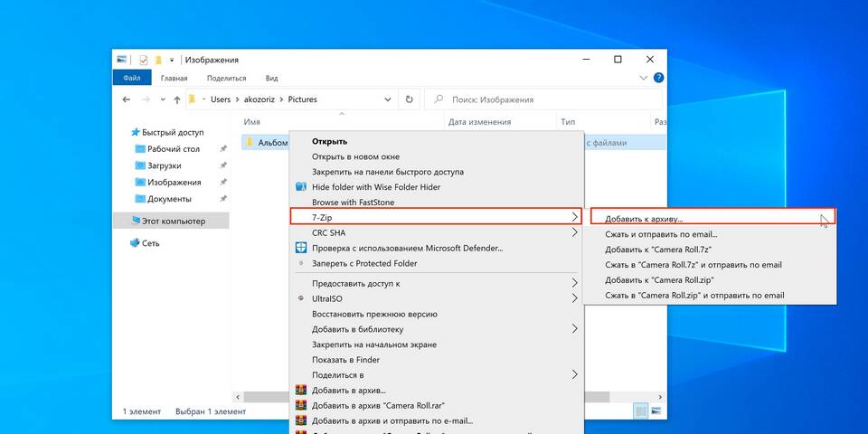
Task: Expand the address bar history dropdown
Action: tap(388, 99)
